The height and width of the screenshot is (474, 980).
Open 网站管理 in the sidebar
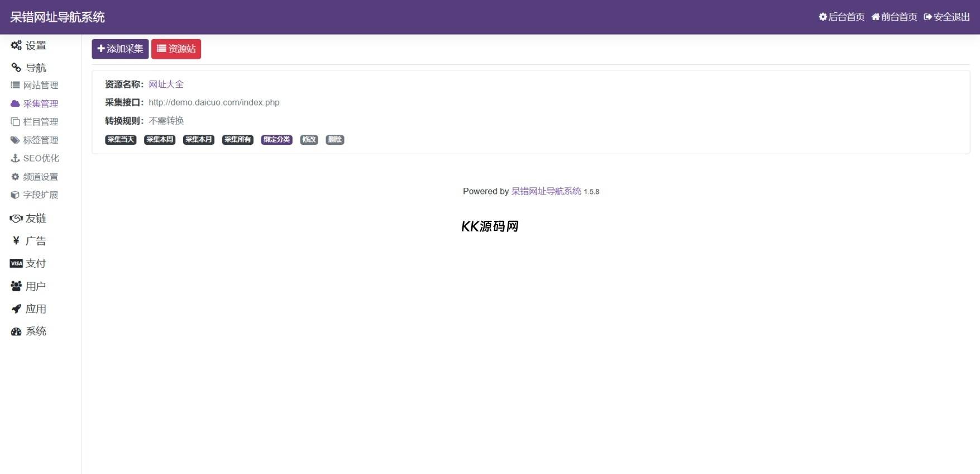pyautogui.click(x=40, y=86)
